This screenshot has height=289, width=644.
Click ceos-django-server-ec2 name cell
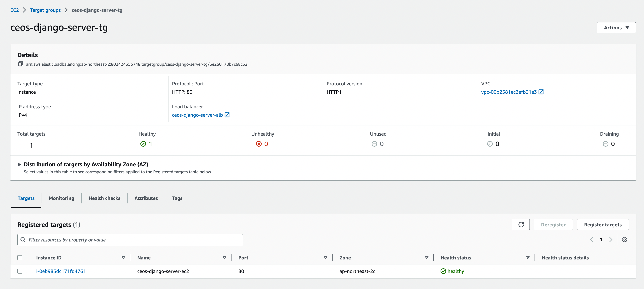tap(163, 271)
